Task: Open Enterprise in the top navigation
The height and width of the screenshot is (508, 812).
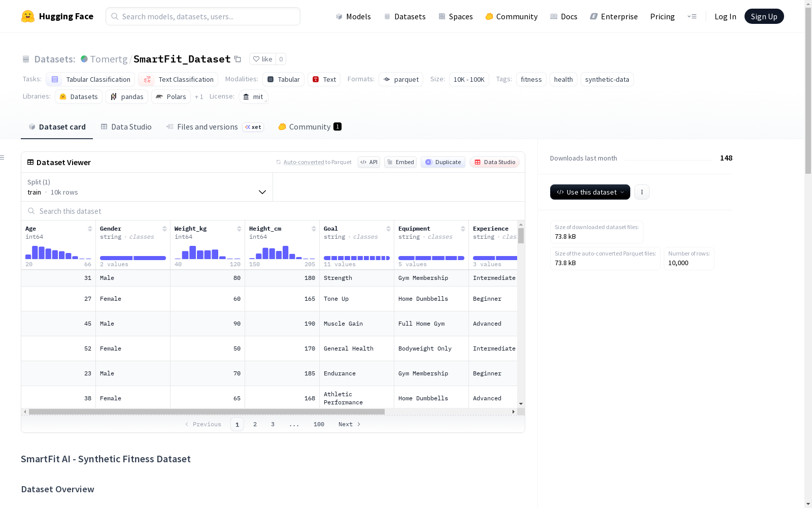Action: tap(614, 16)
